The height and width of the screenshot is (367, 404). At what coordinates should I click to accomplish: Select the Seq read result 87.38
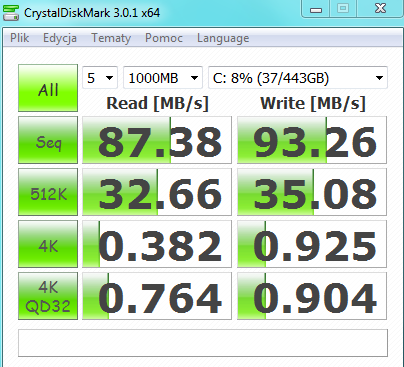tap(157, 140)
